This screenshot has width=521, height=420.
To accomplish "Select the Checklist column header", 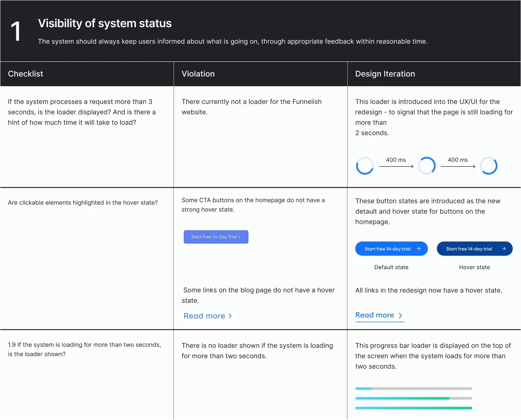I will coord(26,74).
